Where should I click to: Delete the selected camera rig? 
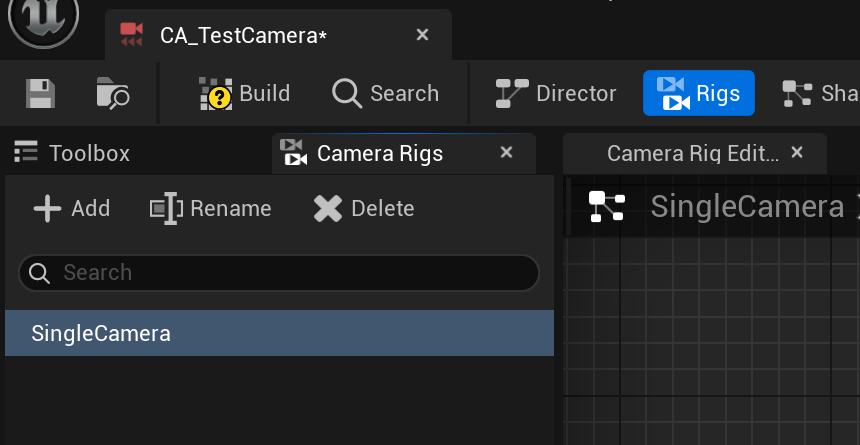pos(364,208)
